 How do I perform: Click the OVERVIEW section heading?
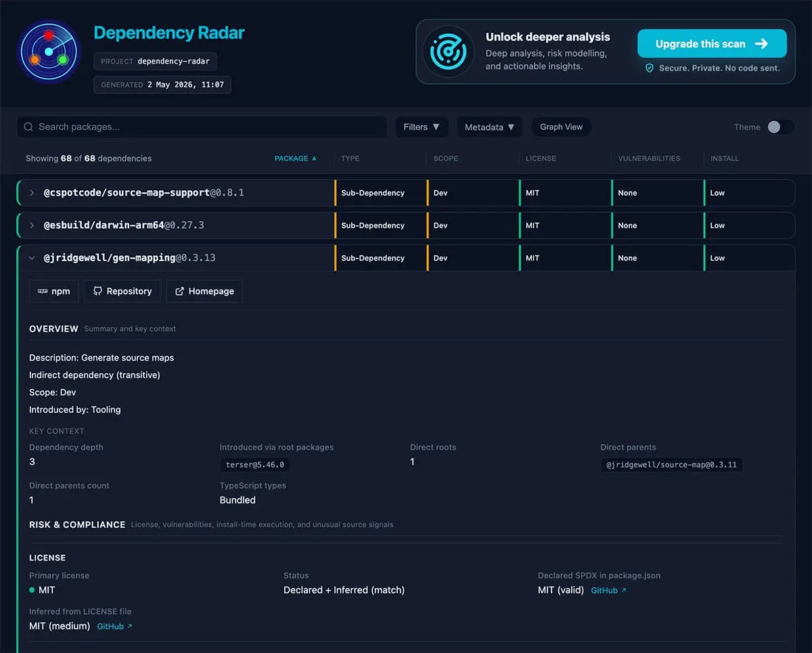[53, 329]
